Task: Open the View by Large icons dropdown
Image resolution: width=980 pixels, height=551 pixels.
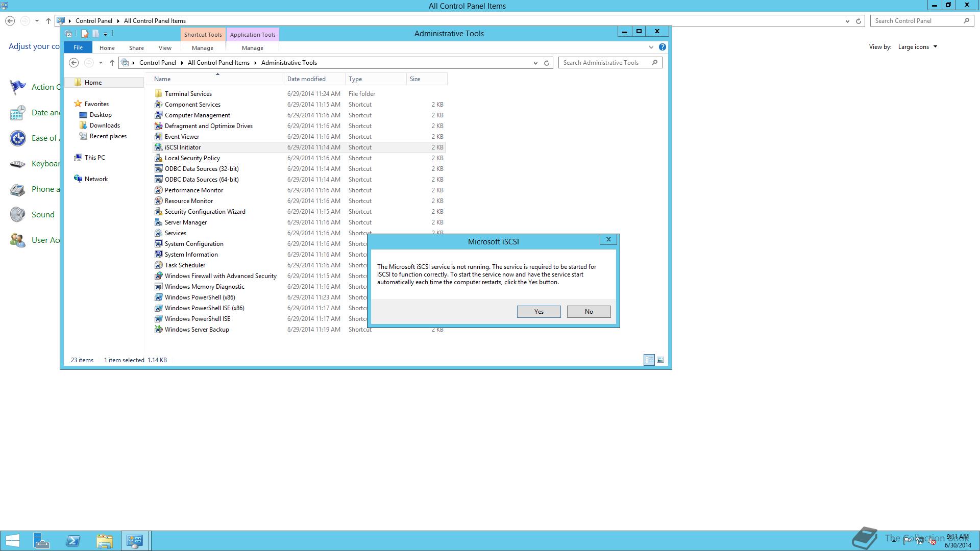Action: pyautogui.click(x=917, y=46)
